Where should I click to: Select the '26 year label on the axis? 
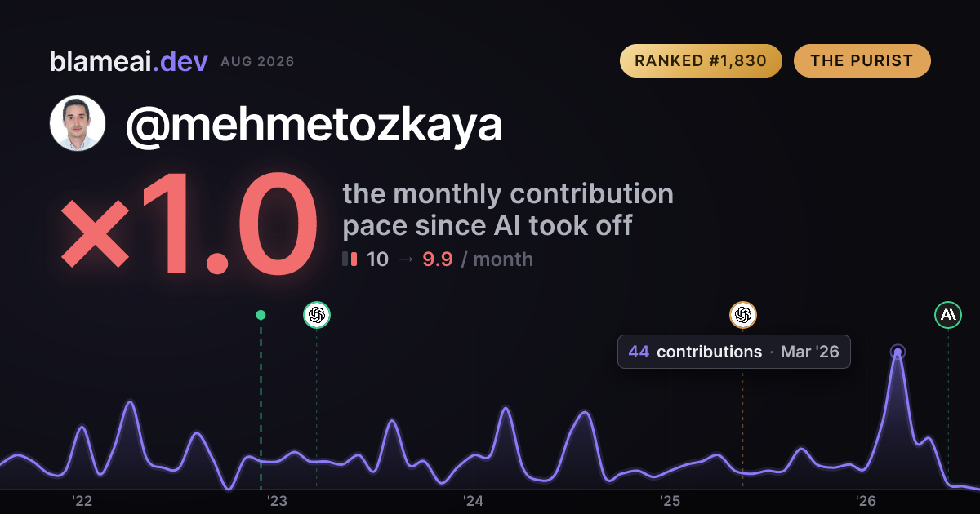click(866, 501)
